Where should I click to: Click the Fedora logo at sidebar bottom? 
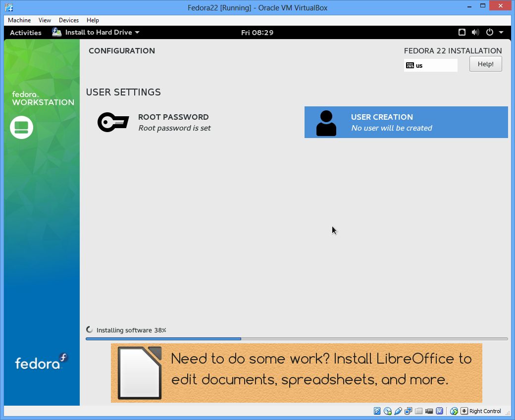[42, 361]
